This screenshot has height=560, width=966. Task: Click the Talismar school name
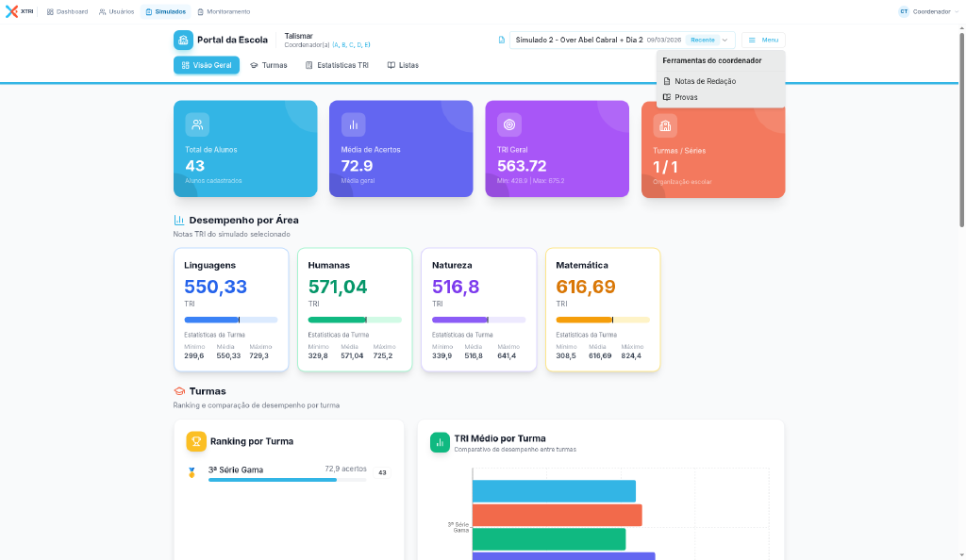coord(299,37)
